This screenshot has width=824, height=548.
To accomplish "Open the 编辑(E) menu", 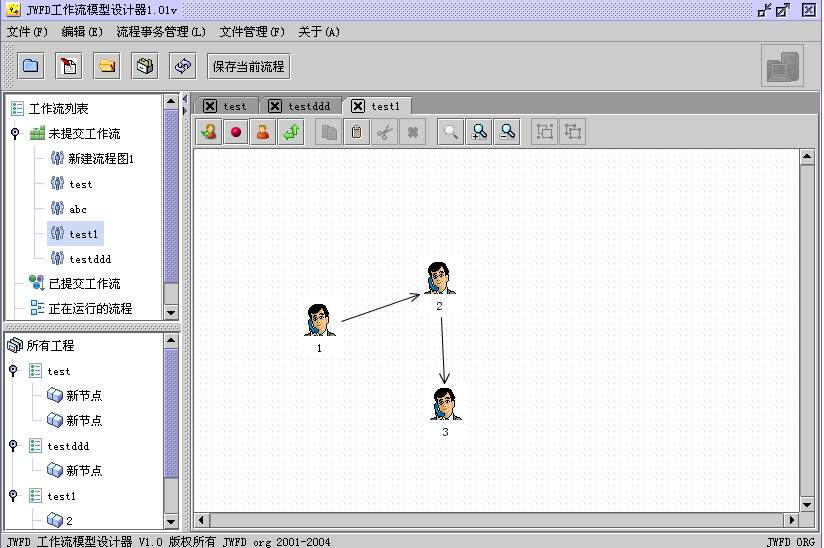I will point(82,32).
